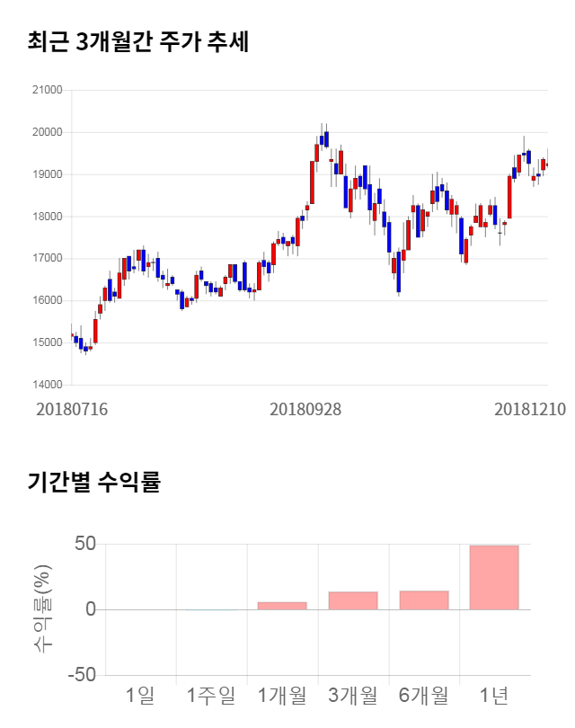Click the 14000 price axis label

pos(46,385)
